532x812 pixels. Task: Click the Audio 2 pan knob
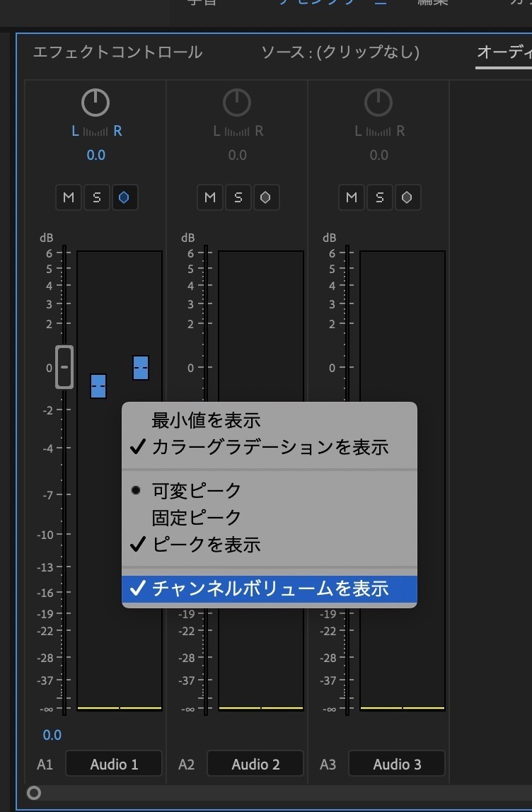click(237, 104)
